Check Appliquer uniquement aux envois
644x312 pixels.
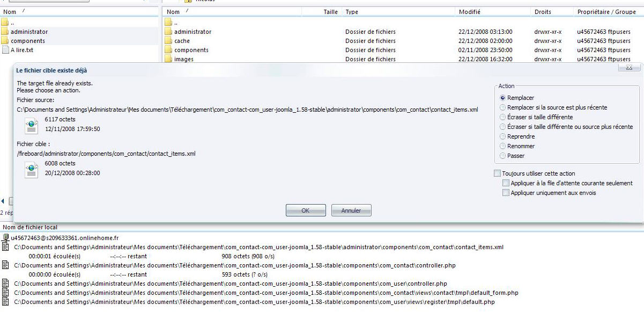coord(506,193)
